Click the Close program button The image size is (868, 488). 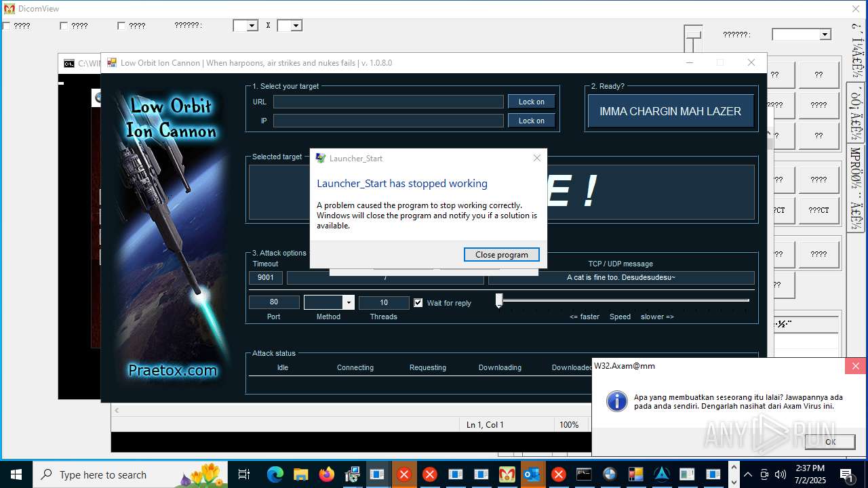point(502,254)
